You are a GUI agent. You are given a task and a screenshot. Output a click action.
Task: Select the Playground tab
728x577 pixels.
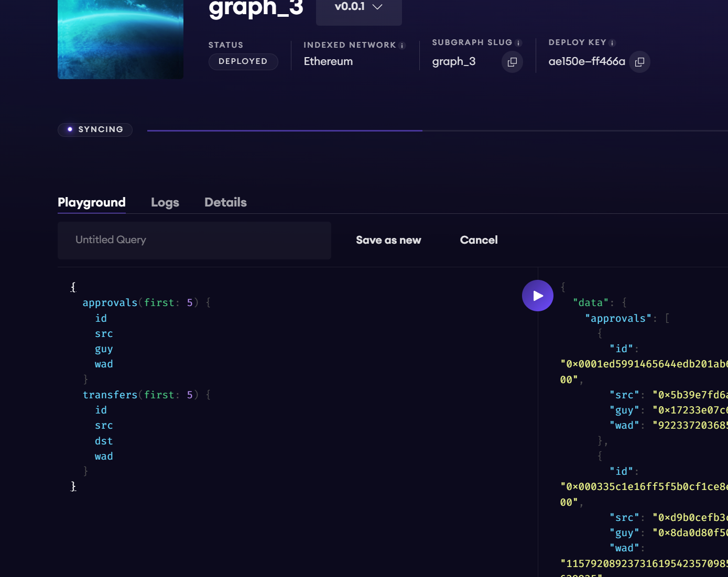point(92,202)
